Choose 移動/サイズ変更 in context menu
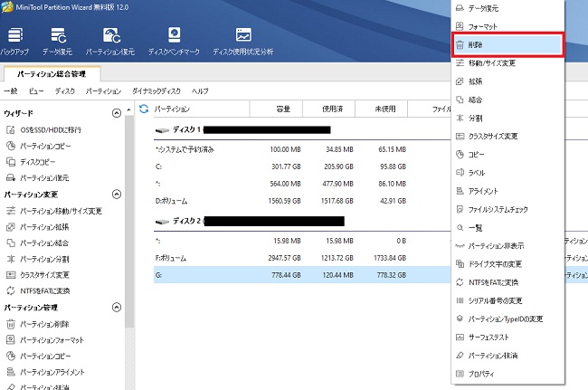This screenshot has height=390, width=588. [x=508, y=63]
